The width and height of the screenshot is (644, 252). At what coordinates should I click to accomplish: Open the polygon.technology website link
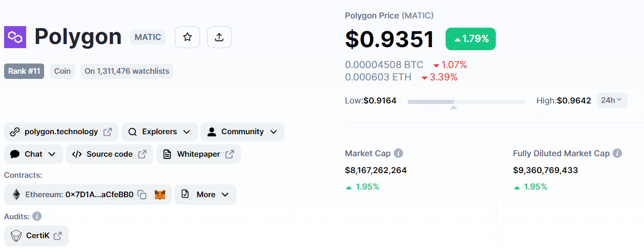click(61, 132)
